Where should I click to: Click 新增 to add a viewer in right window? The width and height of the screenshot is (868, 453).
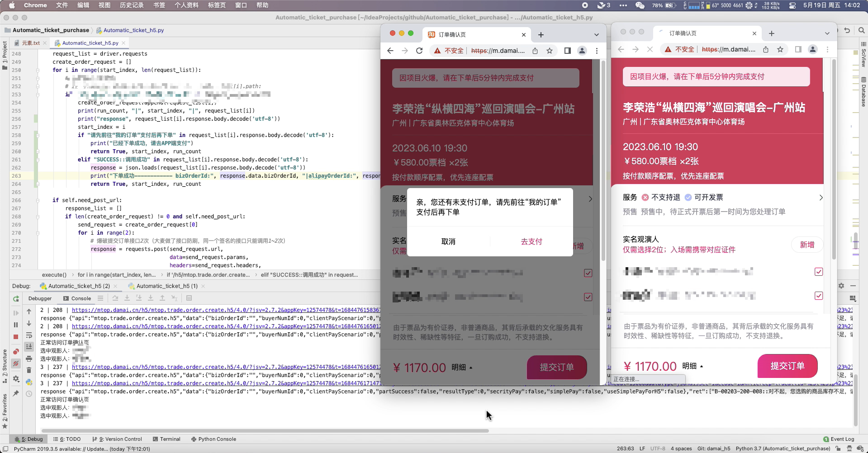click(807, 245)
